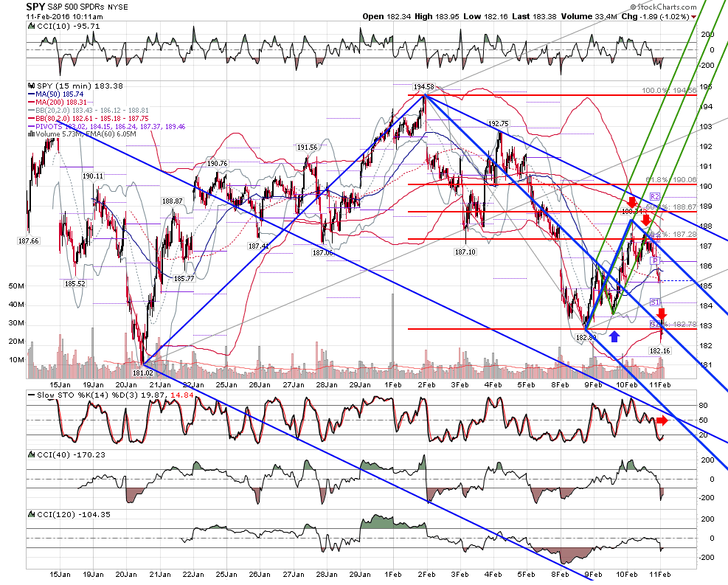Click the red down triangle beside Chg
Image resolution: width=728 pixels, height=585 pixels.
pyautogui.click(x=693, y=17)
